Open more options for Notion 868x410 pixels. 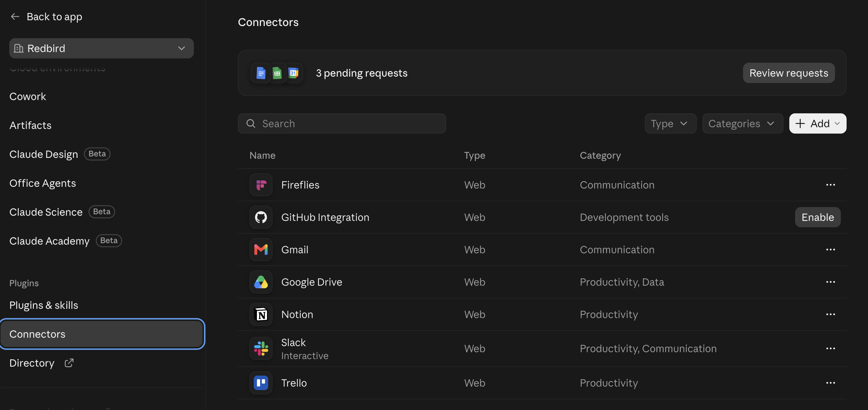[x=830, y=314]
